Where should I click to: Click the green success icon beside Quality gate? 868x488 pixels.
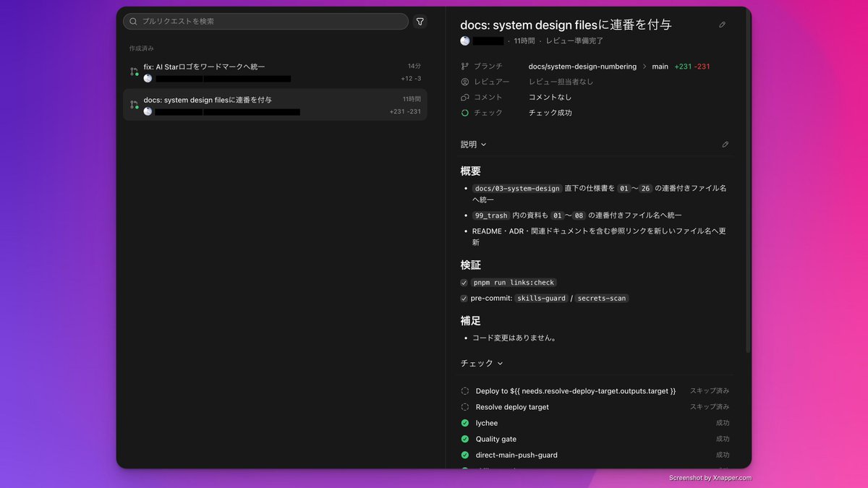465,439
